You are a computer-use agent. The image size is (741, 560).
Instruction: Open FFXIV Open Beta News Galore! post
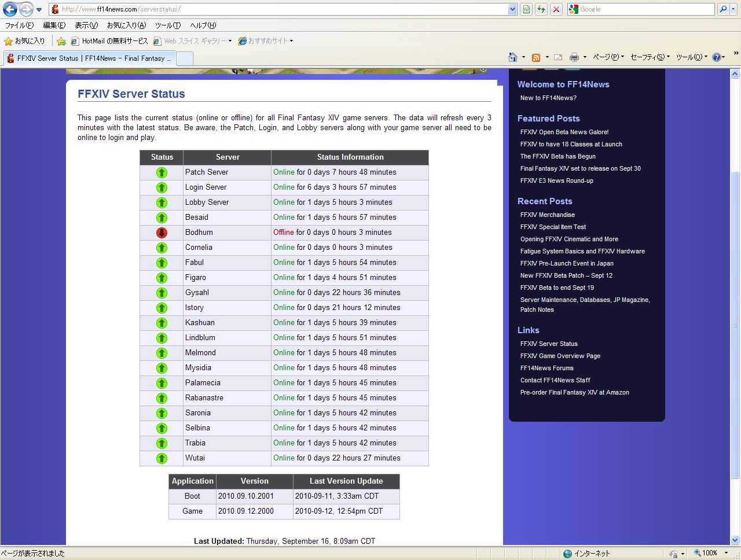pos(564,132)
